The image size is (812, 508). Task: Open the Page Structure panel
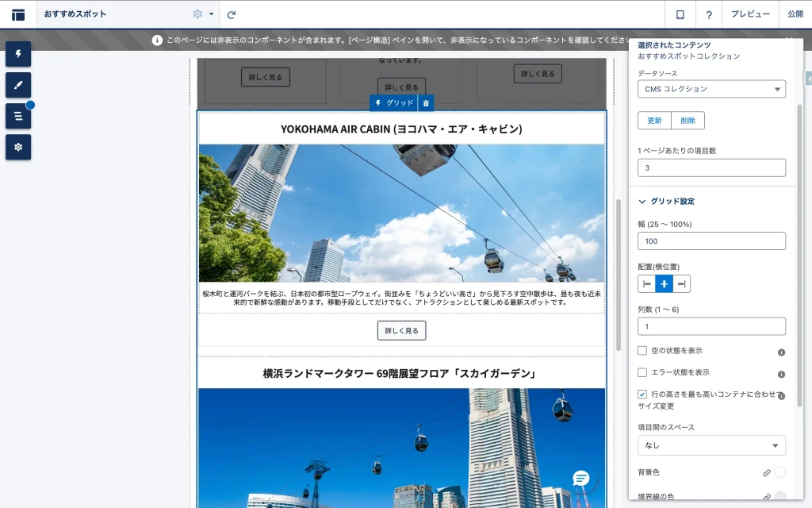coord(18,116)
